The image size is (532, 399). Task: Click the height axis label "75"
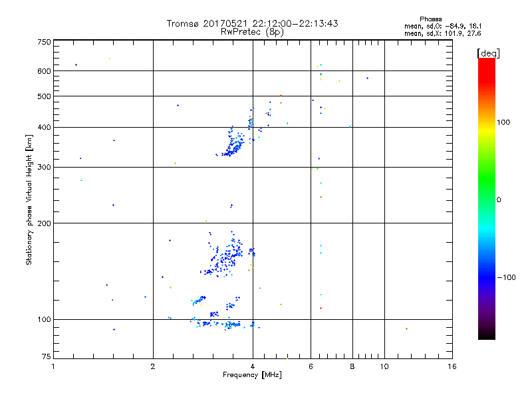(x=47, y=356)
